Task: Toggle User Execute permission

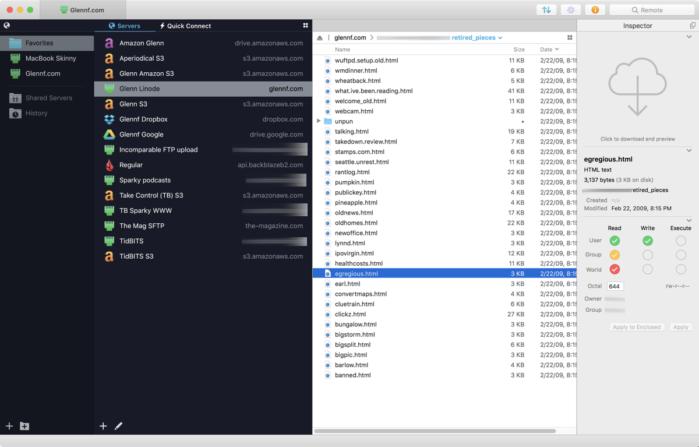Action: (x=681, y=241)
